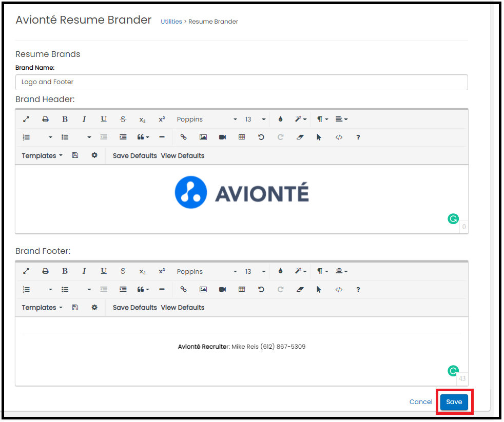Clear formatting with eraser in Brand Header
504x422 pixels.
(x=300, y=137)
